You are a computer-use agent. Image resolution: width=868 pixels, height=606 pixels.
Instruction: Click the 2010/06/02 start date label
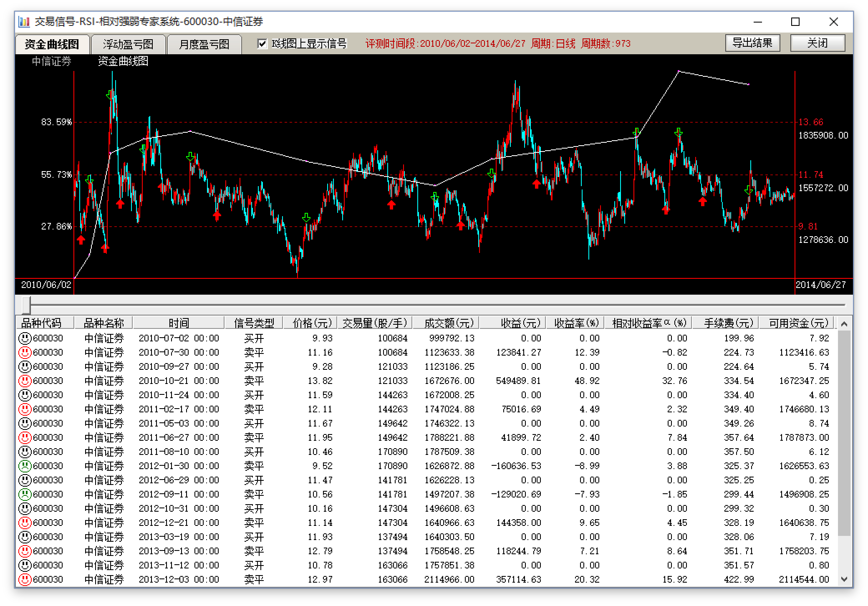46,285
